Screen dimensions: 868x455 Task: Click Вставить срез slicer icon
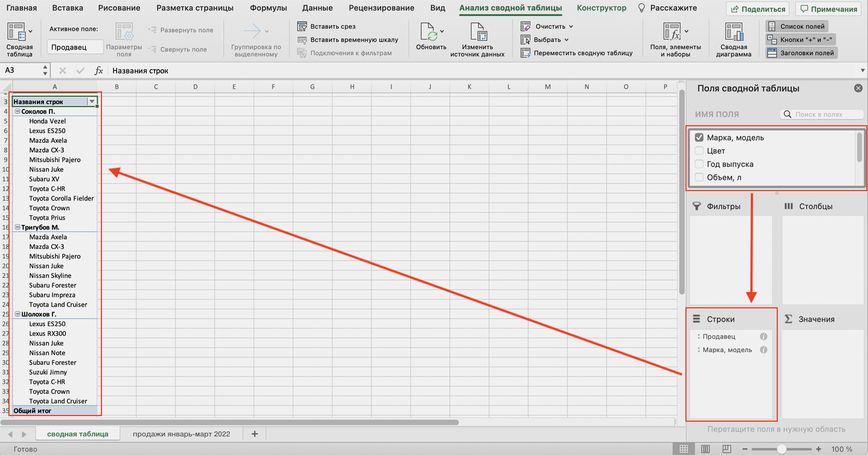point(302,26)
